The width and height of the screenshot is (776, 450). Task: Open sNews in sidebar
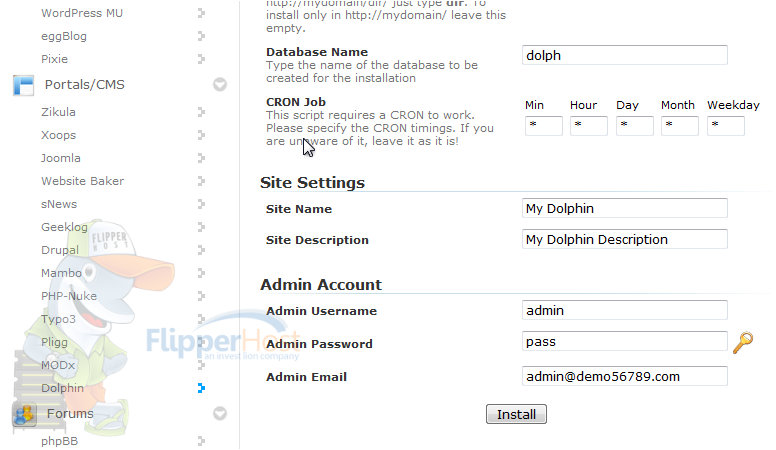(59, 204)
